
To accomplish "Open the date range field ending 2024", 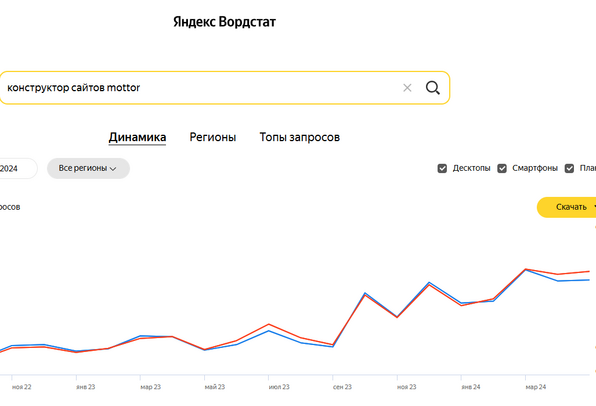I will [x=18, y=168].
